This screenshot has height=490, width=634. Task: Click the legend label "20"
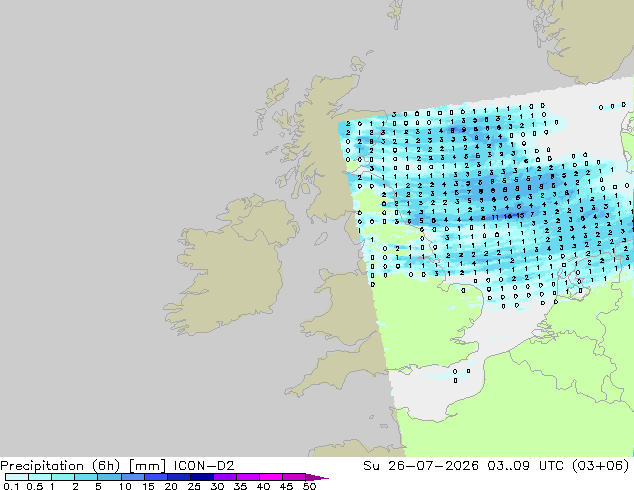coord(171,486)
